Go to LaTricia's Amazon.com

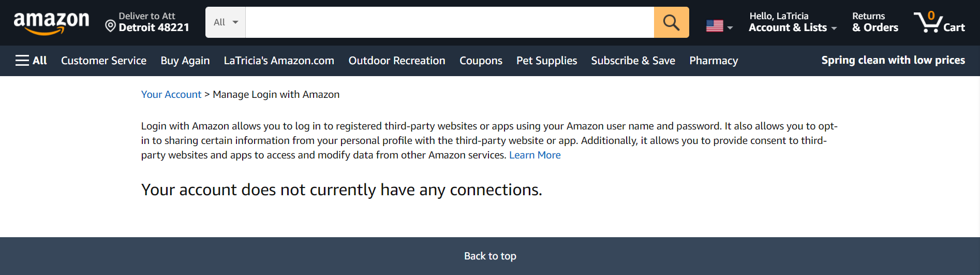(x=279, y=61)
